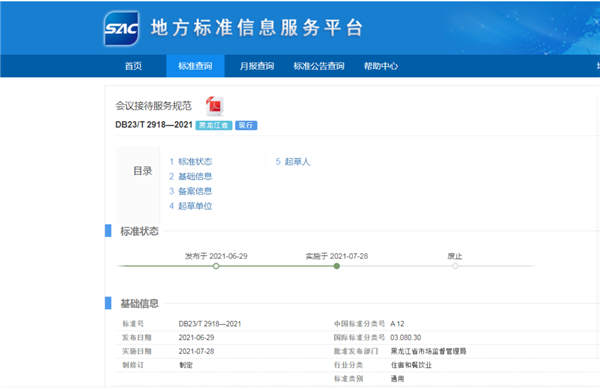Jump to 3 备案信息 section
Screen dimensions: 600x390
191,191
